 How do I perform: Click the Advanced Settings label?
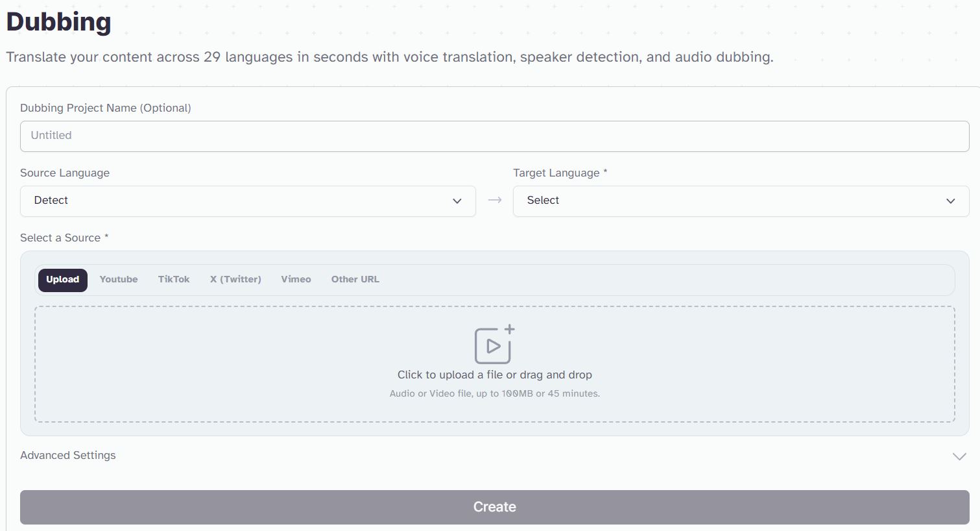(x=68, y=456)
